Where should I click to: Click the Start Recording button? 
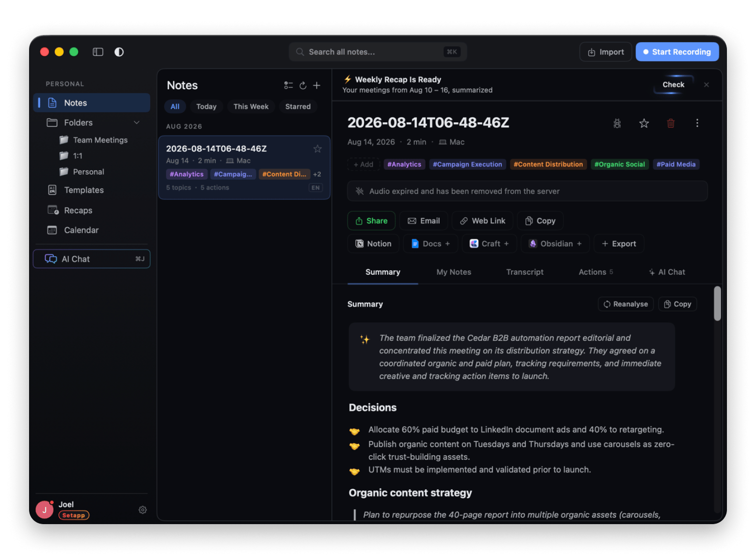coord(677,52)
